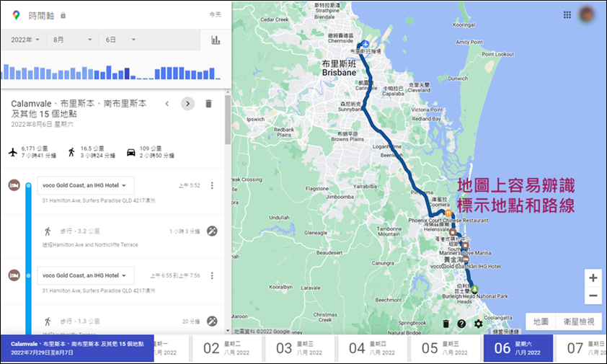Select the 06 星期六 date tab

(518, 348)
